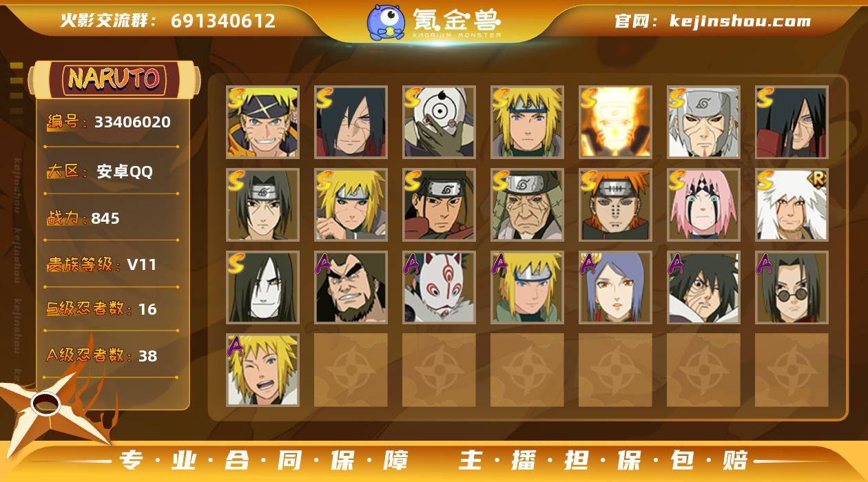
Task: Select white-haired Jiraiya with R badge
Action: [792, 205]
